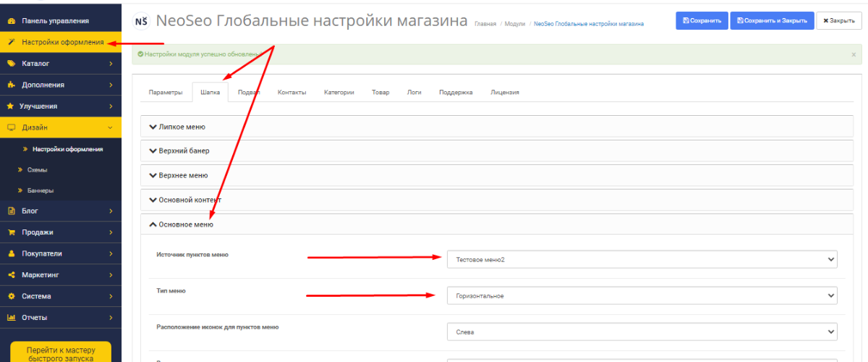
Task: Switch to the Параметры tab
Action: 166,92
